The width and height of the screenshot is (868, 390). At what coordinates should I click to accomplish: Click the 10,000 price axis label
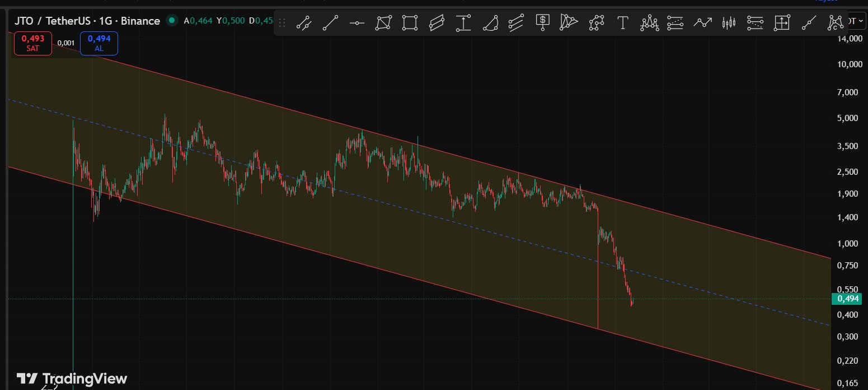(x=849, y=64)
